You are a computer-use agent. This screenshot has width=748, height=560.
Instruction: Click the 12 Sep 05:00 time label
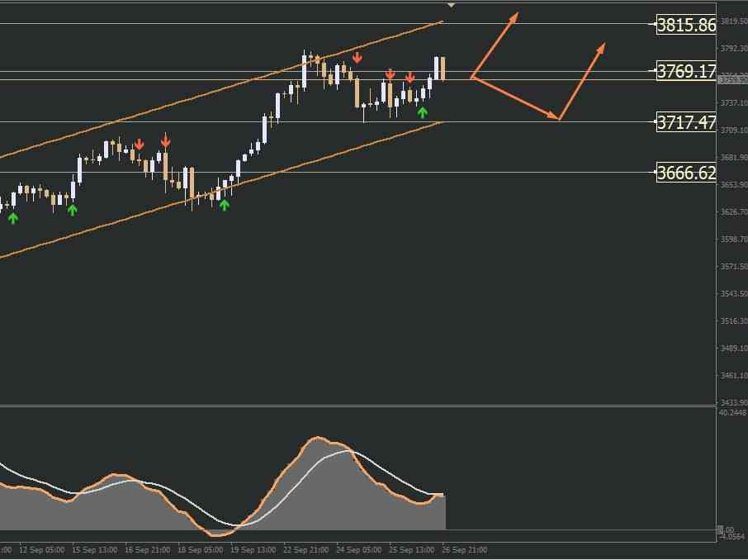pos(42,550)
